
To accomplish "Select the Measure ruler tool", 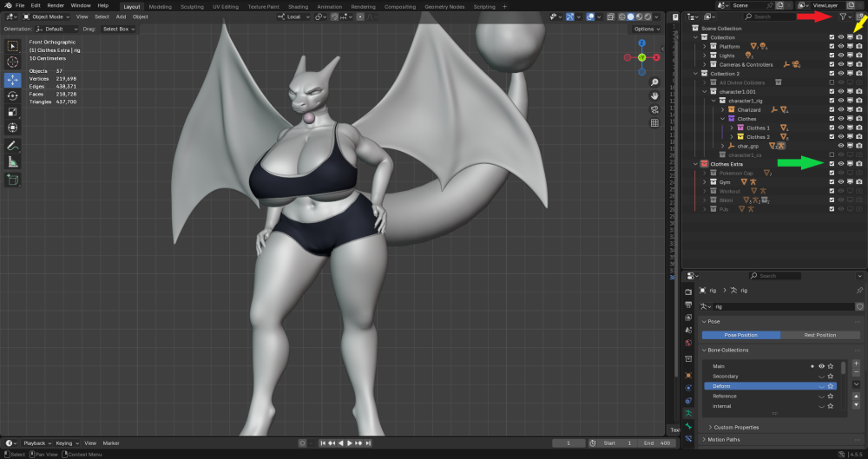I will [x=13, y=161].
